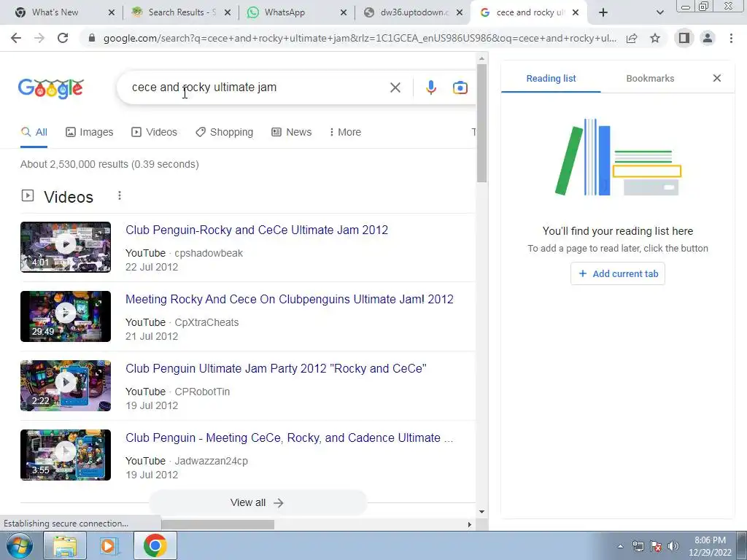The width and height of the screenshot is (747, 560).
Task: Switch to Videos results tab
Action: [155, 133]
